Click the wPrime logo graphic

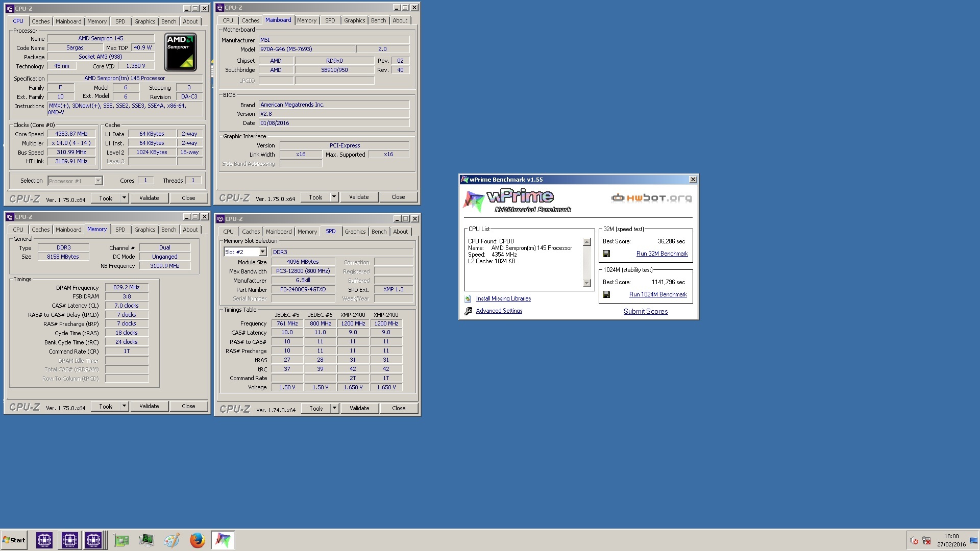pyautogui.click(x=517, y=201)
